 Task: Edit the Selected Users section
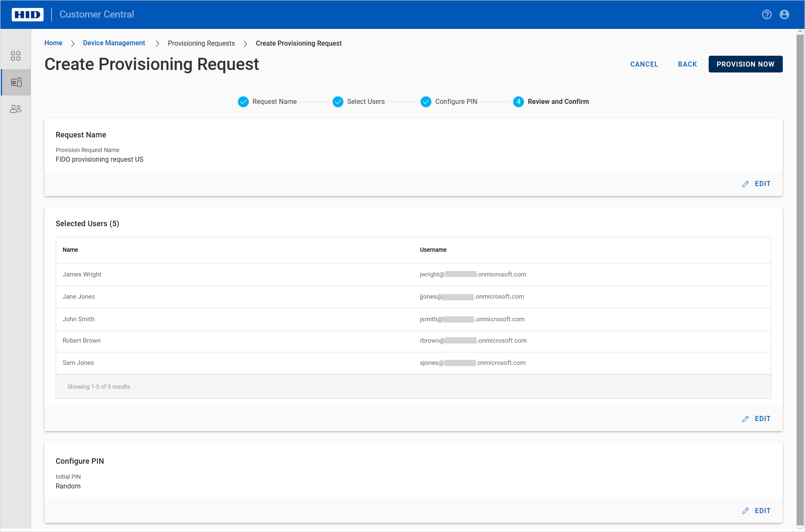pyautogui.click(x=756, y=419)
